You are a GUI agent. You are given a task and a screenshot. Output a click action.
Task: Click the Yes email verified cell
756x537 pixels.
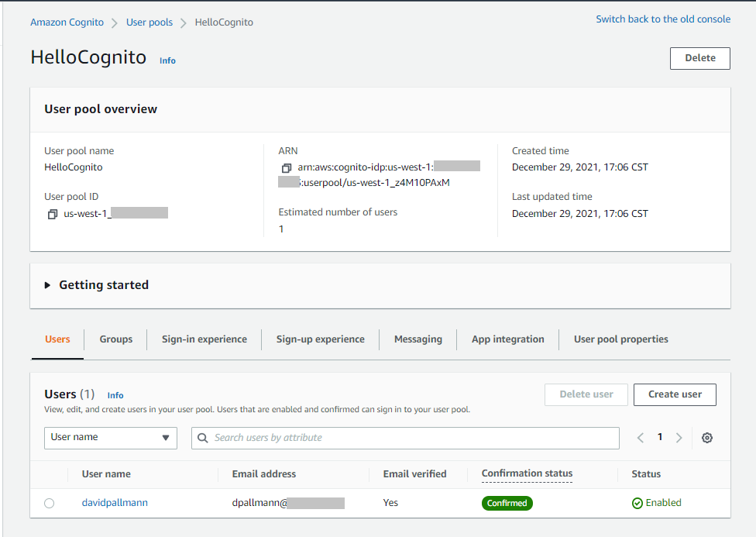pyautogui.click(x=390, y=503)
